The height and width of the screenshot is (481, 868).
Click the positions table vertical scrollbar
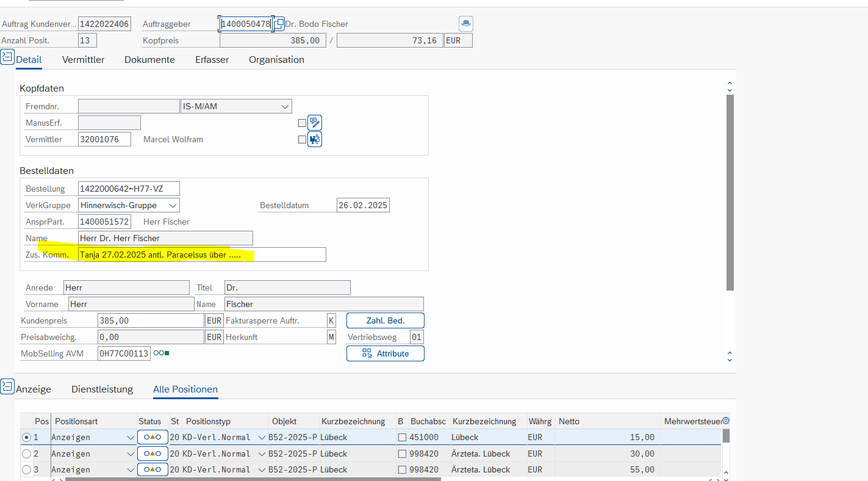coord(726,436)
